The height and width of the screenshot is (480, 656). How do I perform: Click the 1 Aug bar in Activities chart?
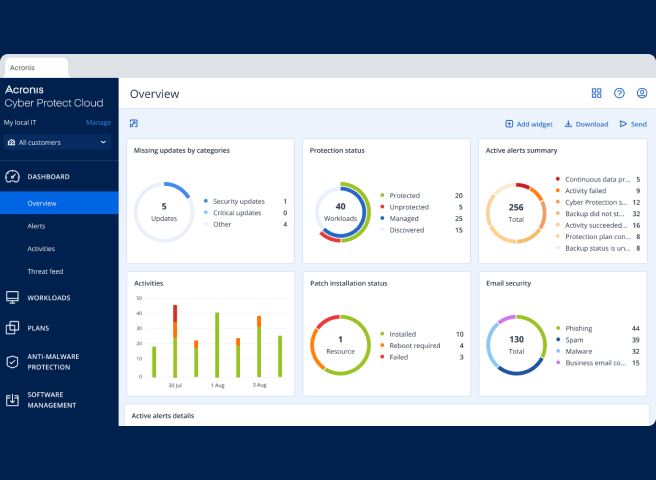click(x=217, y=345)
